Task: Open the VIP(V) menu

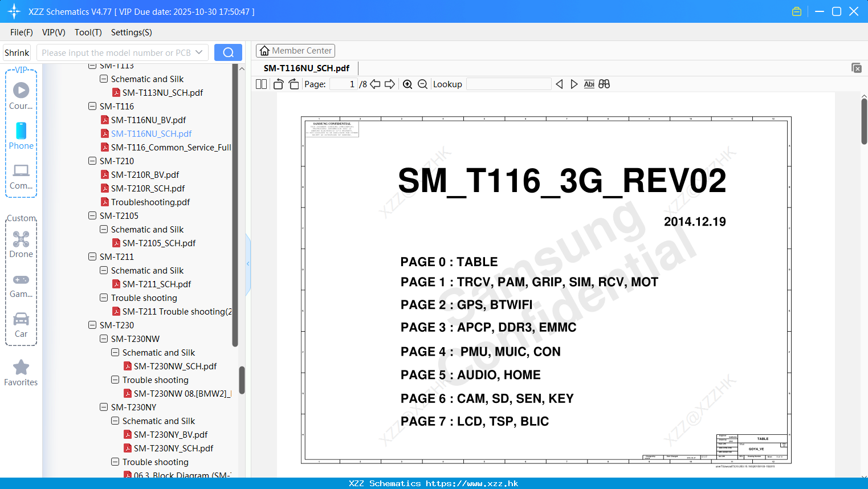Action: pyautogui.click(x=54, y=32)
